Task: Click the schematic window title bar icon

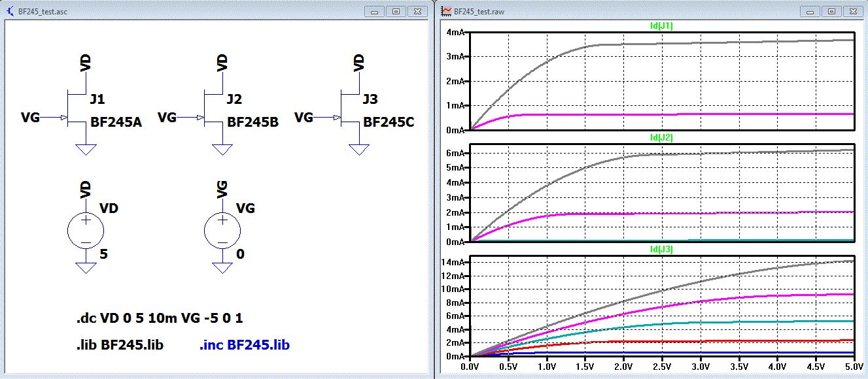Action: pos(10,12)
